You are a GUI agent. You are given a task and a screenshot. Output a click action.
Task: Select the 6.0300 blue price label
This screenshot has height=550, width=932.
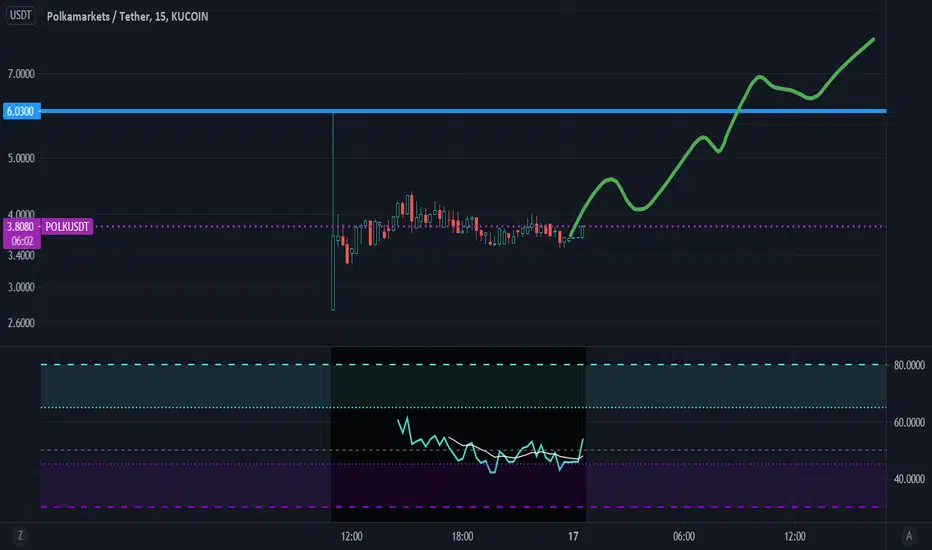pyautogui.click(x=21, y=111)
